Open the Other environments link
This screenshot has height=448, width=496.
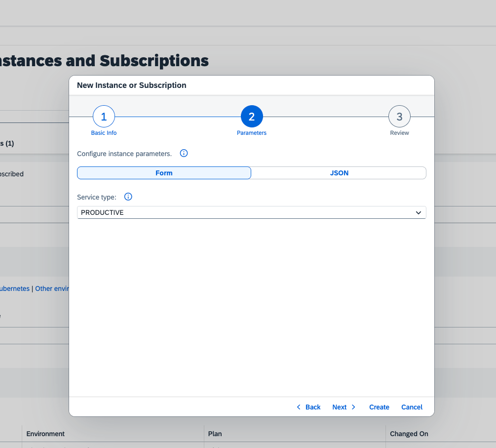[x=51, y=288]
